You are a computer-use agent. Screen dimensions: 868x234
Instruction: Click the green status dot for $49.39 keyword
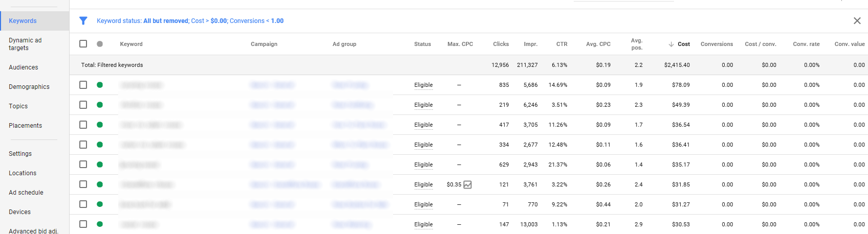(100, 105)
